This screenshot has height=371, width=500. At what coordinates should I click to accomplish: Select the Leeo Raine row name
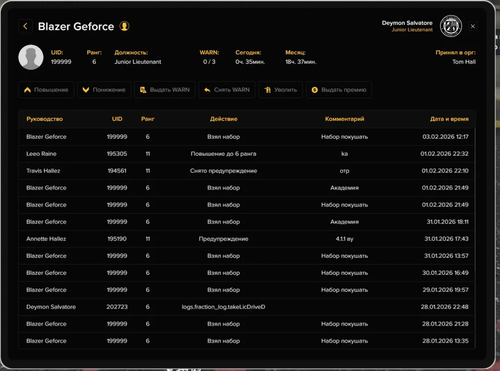[41, 154]
